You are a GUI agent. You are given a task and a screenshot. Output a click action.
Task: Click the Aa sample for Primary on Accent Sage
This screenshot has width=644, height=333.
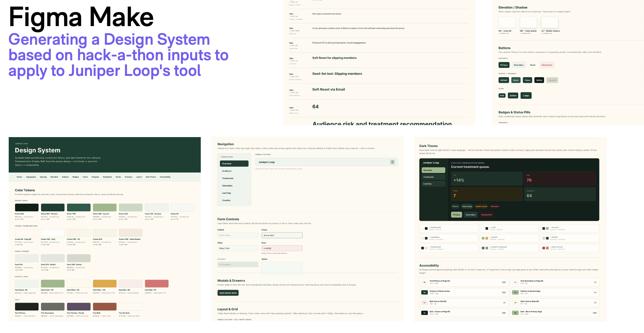515,292
